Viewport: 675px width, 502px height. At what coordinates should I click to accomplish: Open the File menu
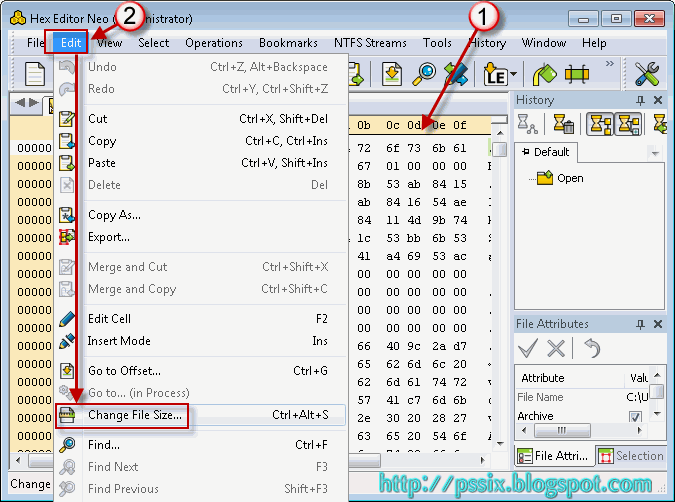click(35, 43)
